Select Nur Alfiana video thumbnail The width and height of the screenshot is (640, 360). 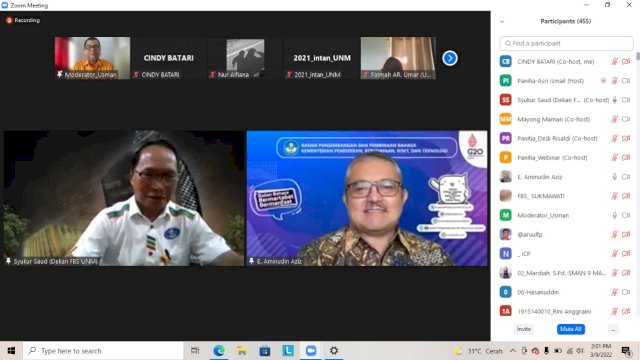click(x=245, y=58)
